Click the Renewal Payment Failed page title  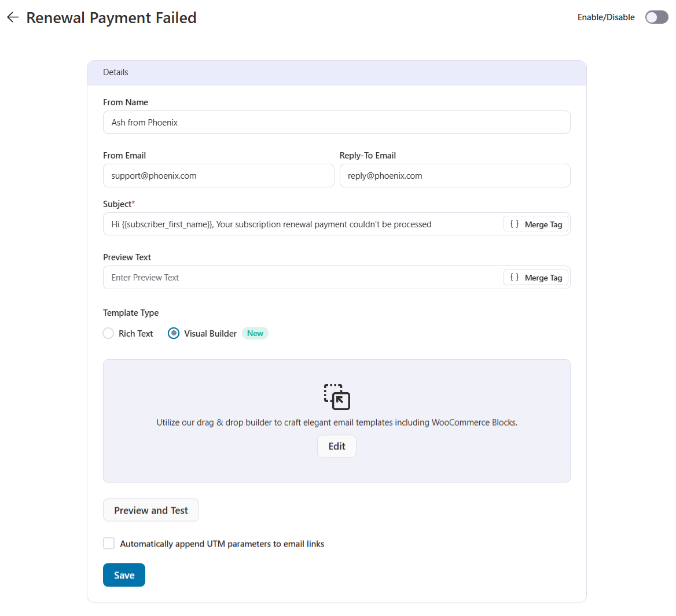111,18
